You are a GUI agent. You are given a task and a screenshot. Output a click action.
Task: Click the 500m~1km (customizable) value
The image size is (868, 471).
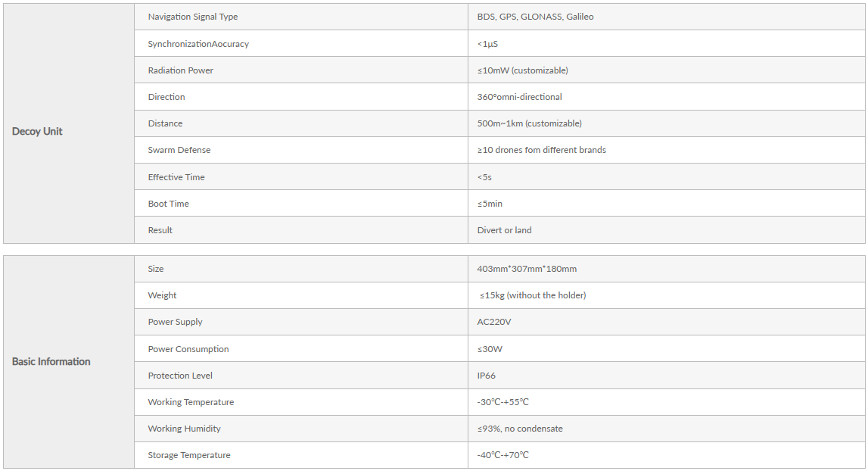[x=529, y=123]
